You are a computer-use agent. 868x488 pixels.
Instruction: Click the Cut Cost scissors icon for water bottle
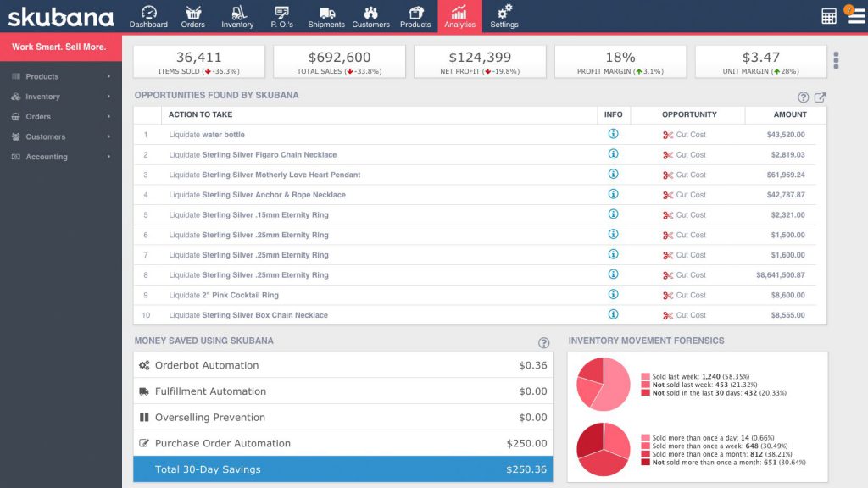pos(667,135)
